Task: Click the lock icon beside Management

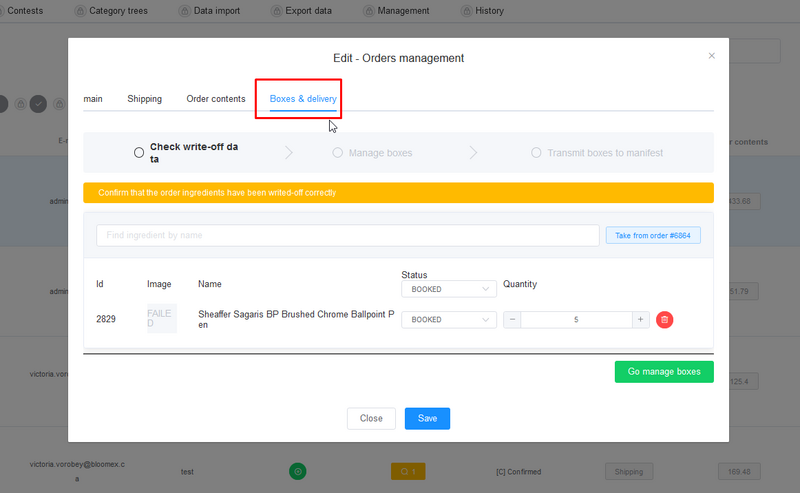Action: point(368,11)
